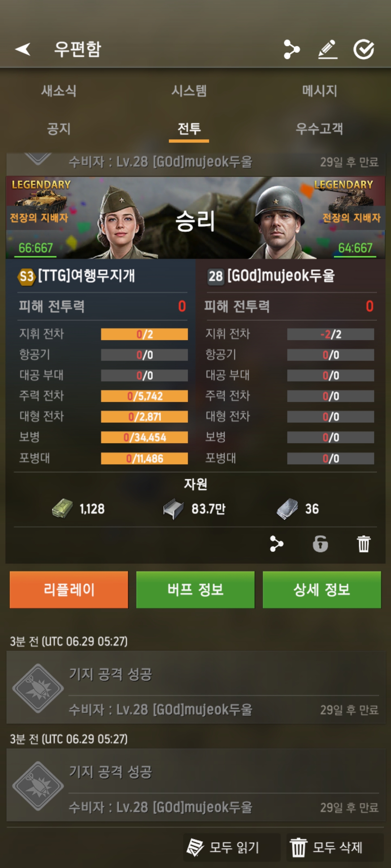This screenshot has width=391, height=868.
Task: Toggle the lock on this battle report
Action: click(320, 544)
